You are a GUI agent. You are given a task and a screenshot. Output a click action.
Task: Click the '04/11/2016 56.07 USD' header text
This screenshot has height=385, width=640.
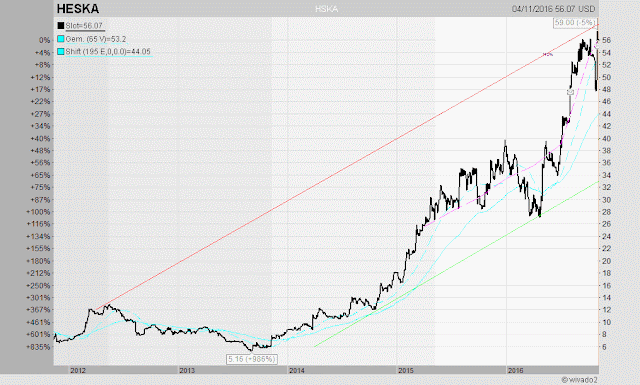pyautogui.click(x=553, y=9)
